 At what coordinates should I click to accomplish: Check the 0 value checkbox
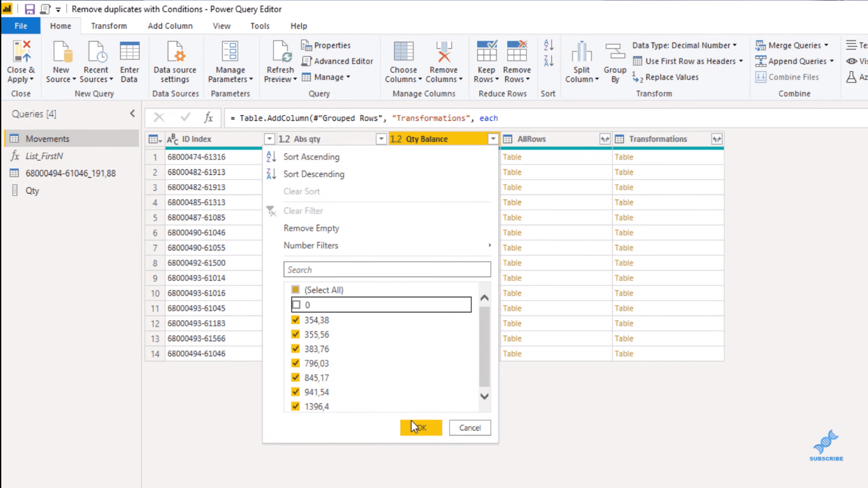click(295, 305)
